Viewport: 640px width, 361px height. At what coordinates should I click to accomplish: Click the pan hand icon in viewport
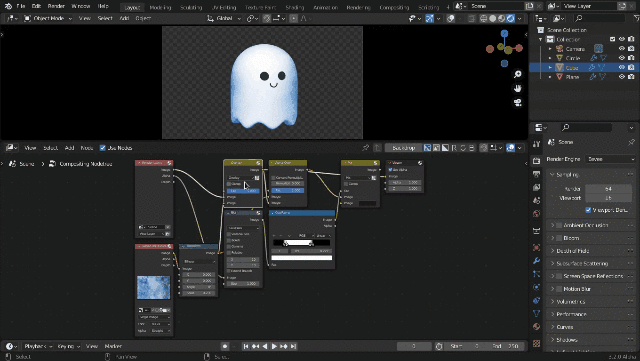point(518,88)
